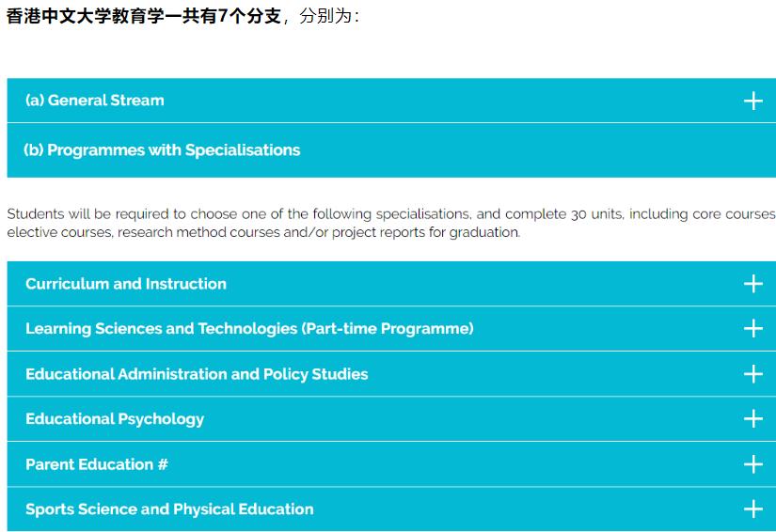Viewport: 776px width, 532px height.
Task: Open the Educational Psychology accordion label
Action: (115, 419)
